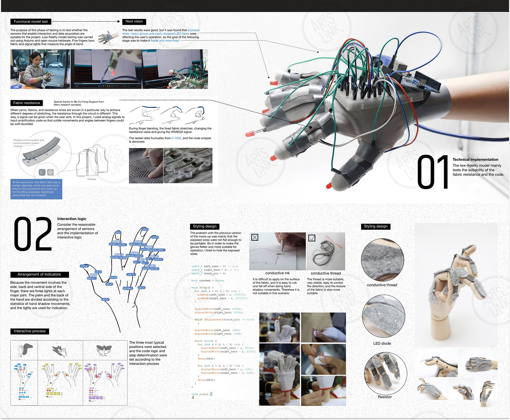Image resolution: width=510 pixels, height=420 pixels.
Task: Click the 'Interactive process' heading
Action: coord(30,331)
